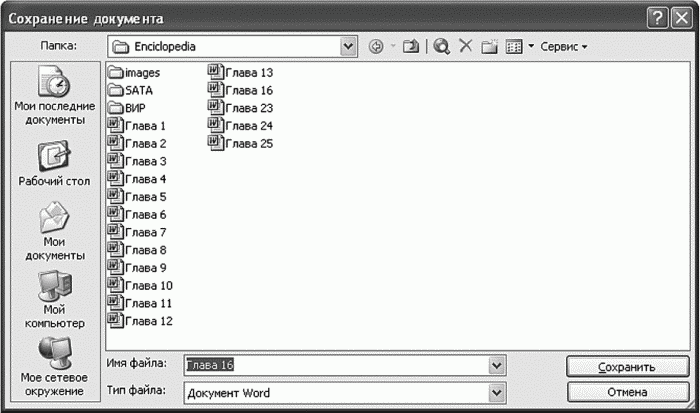This screenshot has width=700, height=413.
Task: Expand the Папка folder dropdown
Action: pos(348,46)
